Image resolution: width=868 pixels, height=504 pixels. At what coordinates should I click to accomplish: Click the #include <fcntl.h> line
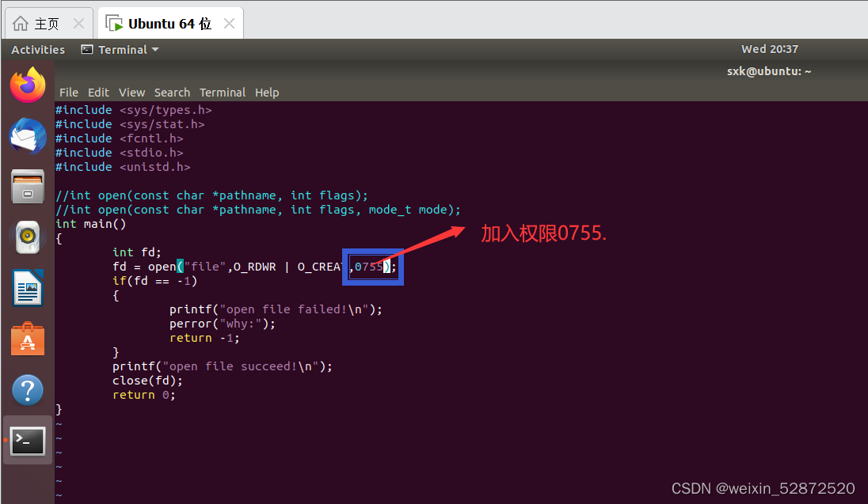pos(119,138)
